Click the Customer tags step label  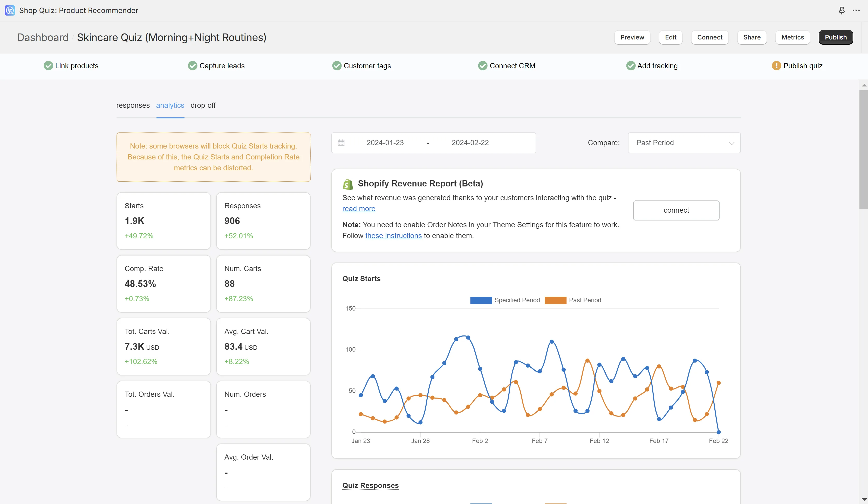pos(367,66)
